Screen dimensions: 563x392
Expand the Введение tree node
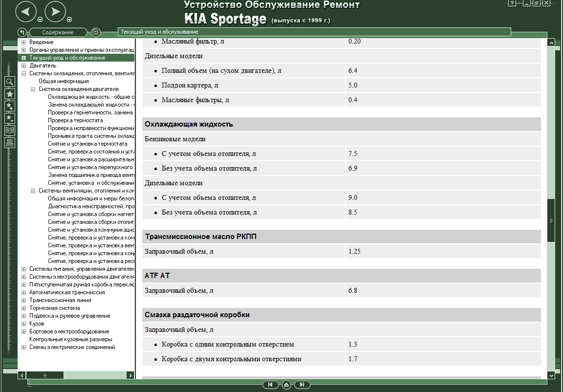click(x=23, y=42)
